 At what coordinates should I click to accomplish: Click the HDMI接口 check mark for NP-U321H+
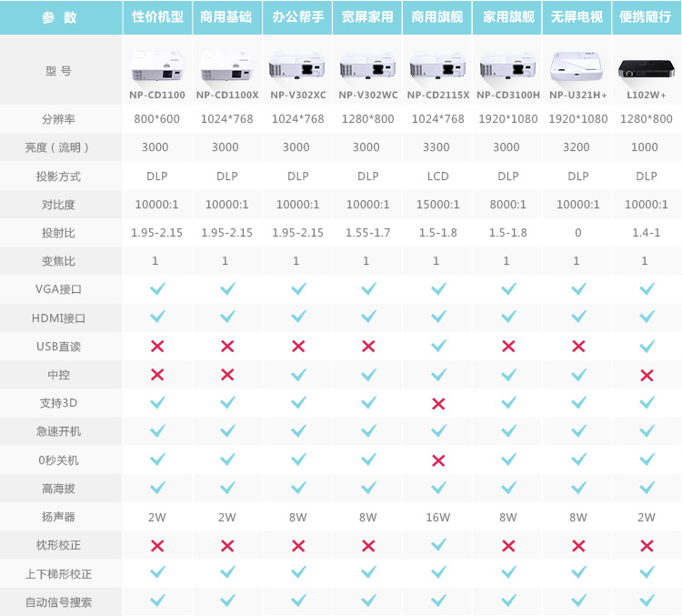point(578,317)
